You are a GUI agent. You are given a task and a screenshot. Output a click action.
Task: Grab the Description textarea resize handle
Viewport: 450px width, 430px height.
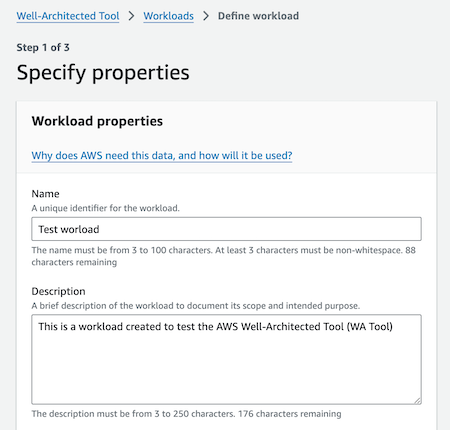418,401
